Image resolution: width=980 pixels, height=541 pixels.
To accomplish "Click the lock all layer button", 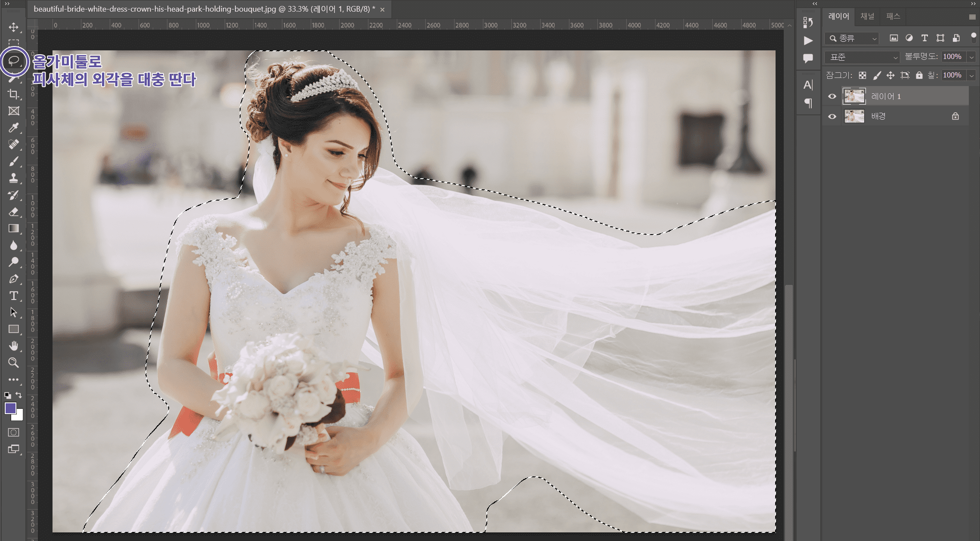I will pyautogui.click(x=919, y=75).
